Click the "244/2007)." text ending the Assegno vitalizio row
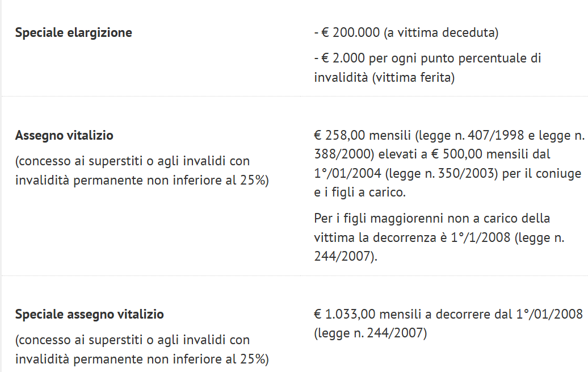This screenshot has height=372, width=588. click(346, 257)
